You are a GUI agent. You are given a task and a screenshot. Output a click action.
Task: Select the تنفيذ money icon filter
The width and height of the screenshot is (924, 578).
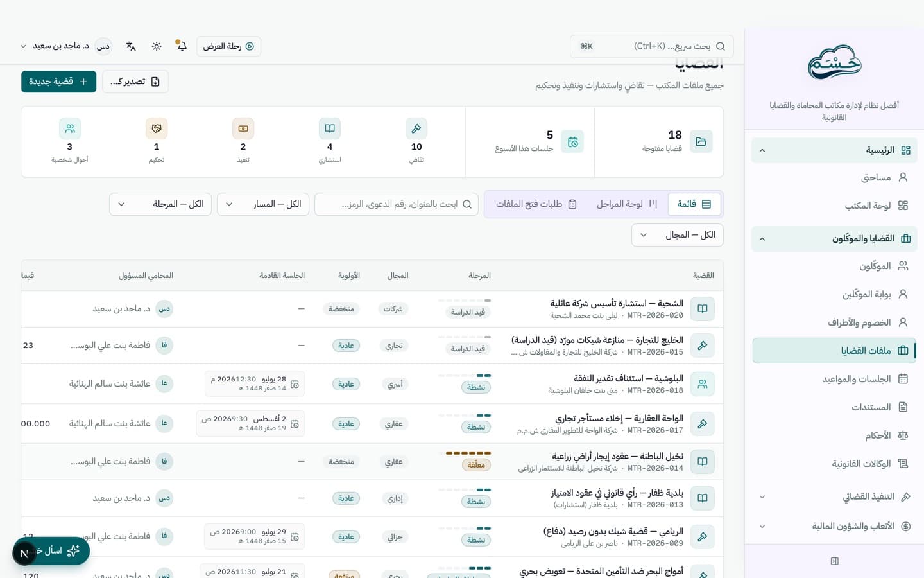coord(243,128)
